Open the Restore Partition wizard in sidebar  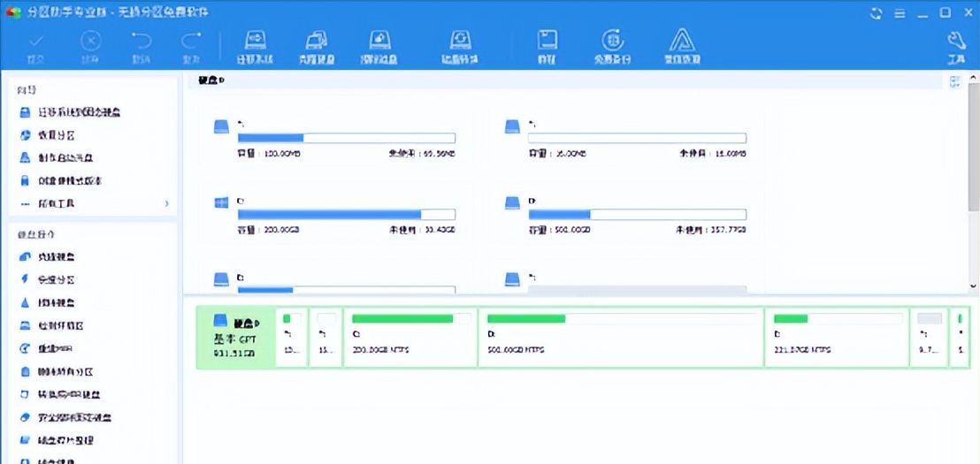click(x=48, y=135)
